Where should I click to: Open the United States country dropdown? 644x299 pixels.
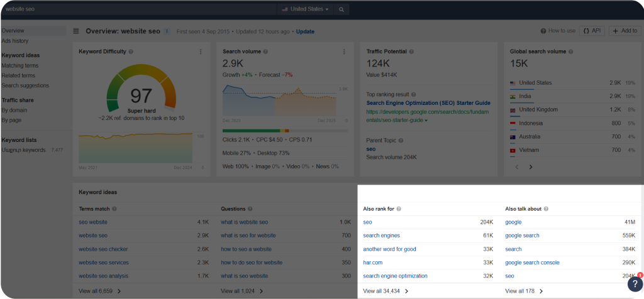(x=305, y=9)
